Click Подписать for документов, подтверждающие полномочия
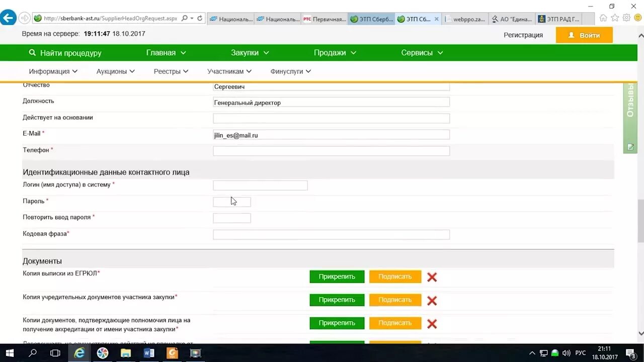 (x=395, y=323)
